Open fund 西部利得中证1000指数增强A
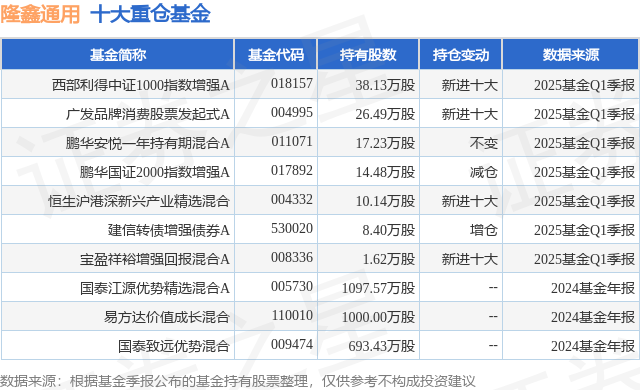 (x=141, y=85)
